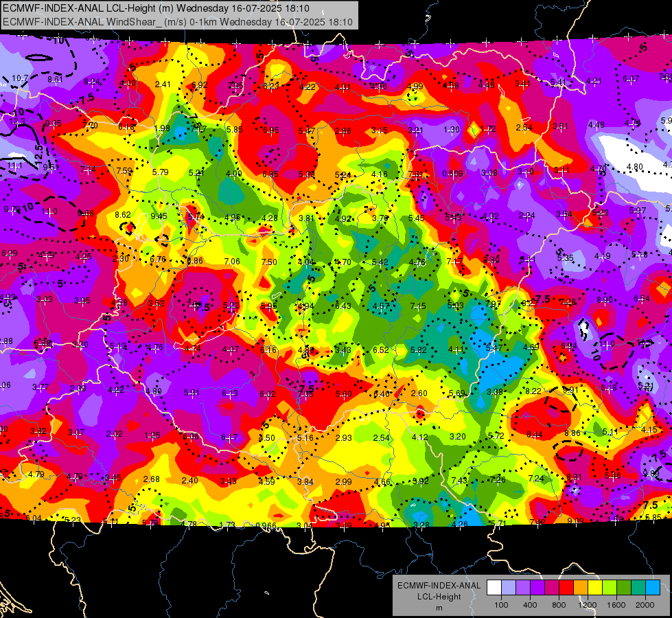Click the wind shear value '8.90'
The image size is (672, 618).
coord(605,300)
